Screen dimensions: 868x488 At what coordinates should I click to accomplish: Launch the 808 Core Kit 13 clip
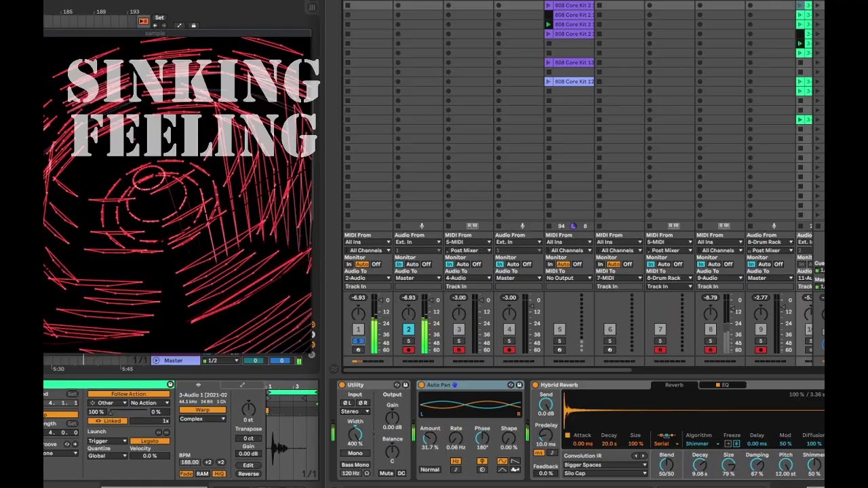pos(549,62)
